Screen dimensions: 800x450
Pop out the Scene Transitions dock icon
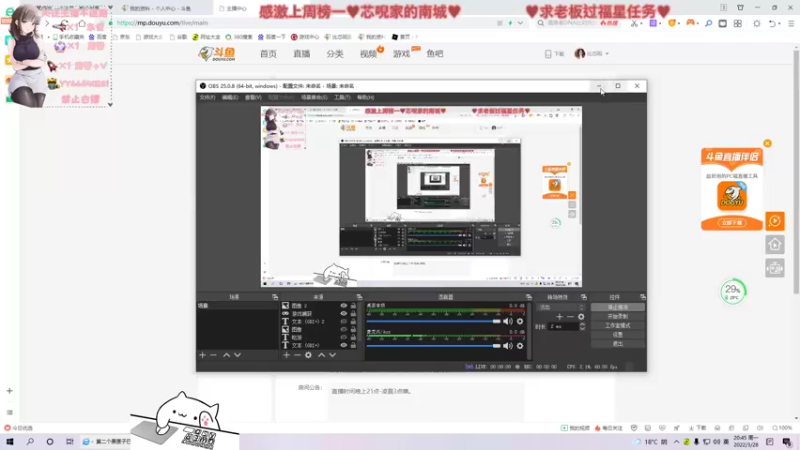pos(584,297)
